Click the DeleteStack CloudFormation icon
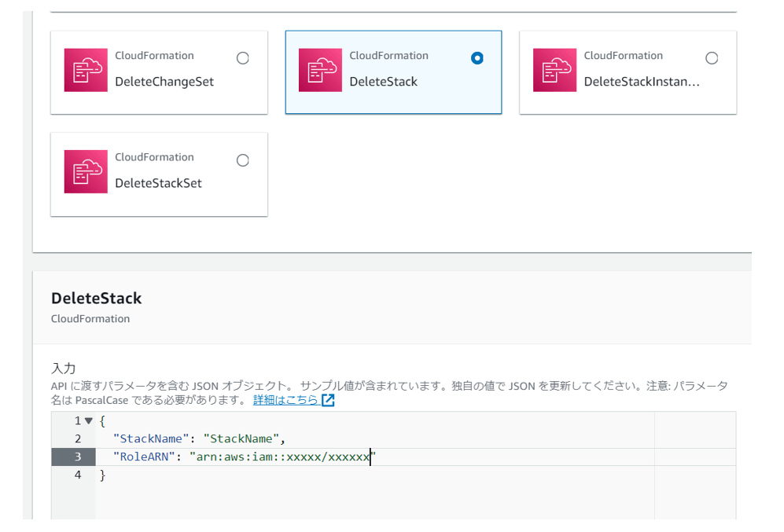 pos(320,71)
